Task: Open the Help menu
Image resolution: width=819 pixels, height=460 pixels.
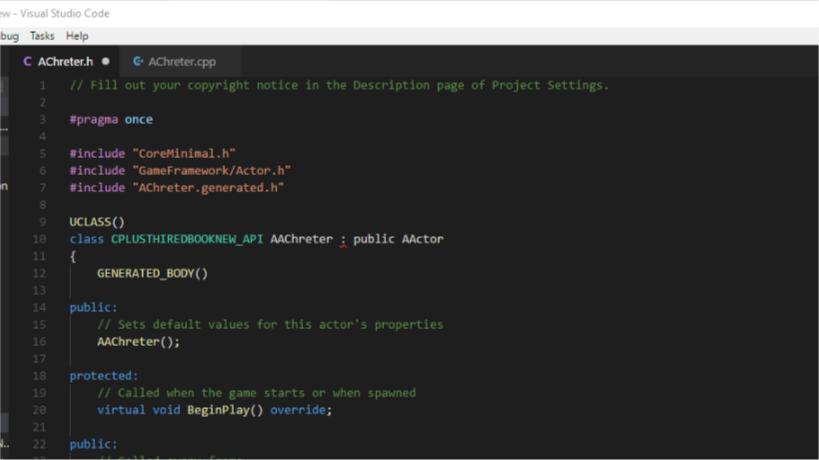Action: [x=77, y=36]
